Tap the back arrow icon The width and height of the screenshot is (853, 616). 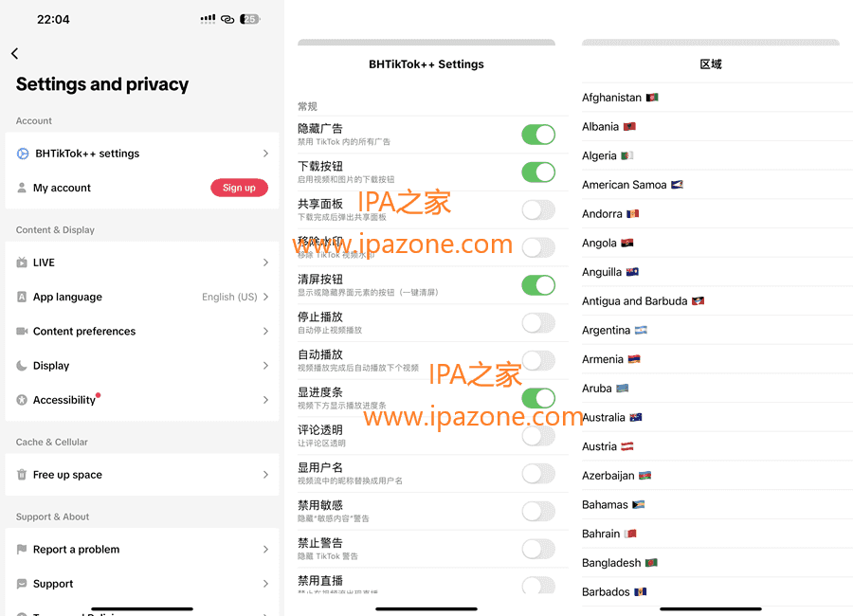(x=14, y=53)
